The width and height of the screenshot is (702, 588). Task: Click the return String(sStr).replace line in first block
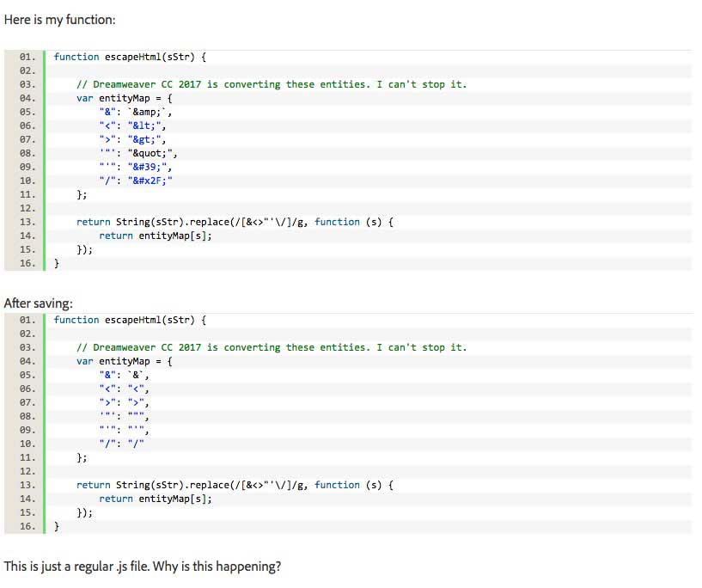pyautogui.click(x=235, y=222)
